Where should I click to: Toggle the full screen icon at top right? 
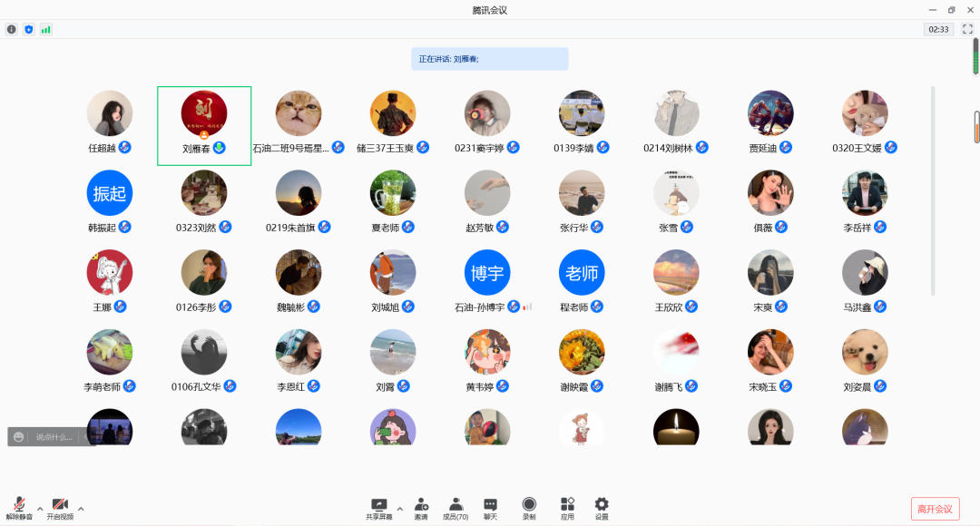(967, 29)
